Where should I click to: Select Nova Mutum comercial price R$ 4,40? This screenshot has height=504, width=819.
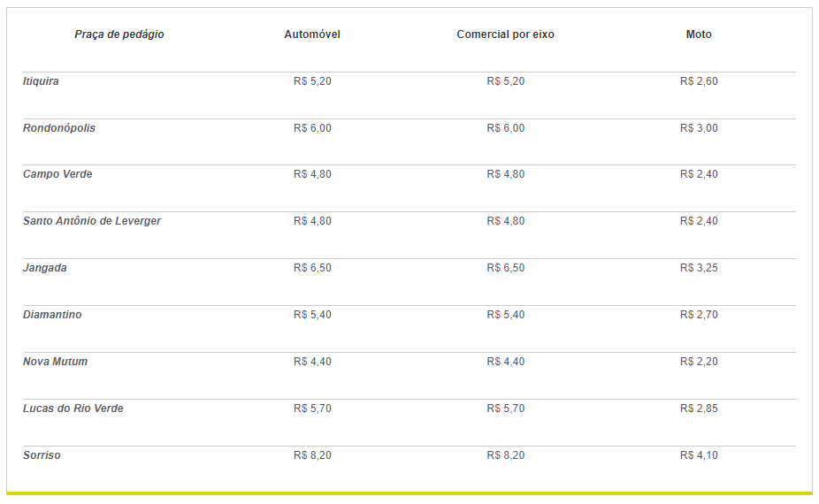click(x=506, y=362)
